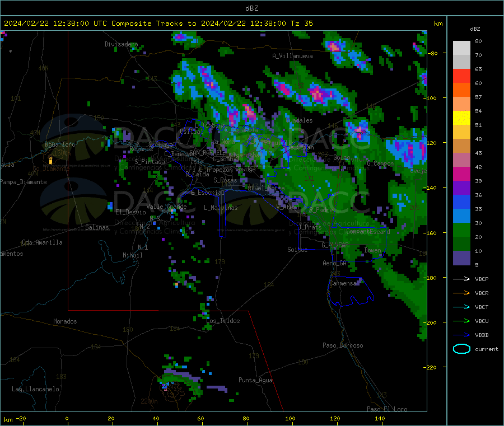
Task: Click the 'Agua_Toro' map label
Action: [x=60, y=144]
